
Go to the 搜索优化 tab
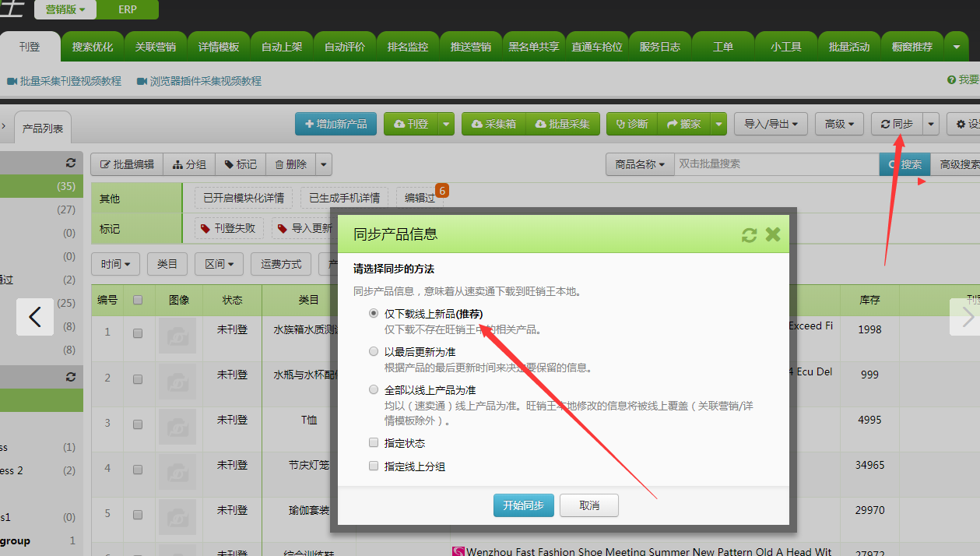93,47
